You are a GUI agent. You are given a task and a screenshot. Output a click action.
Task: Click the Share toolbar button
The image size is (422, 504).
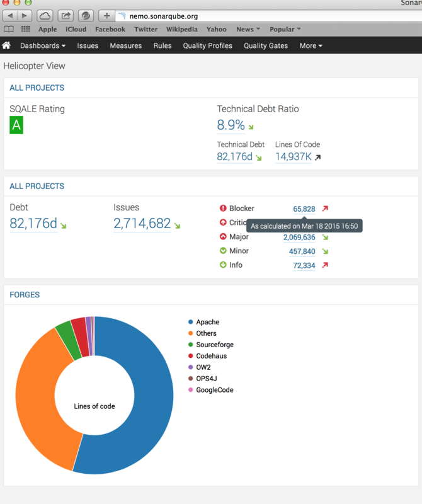(x=66, y=15)
